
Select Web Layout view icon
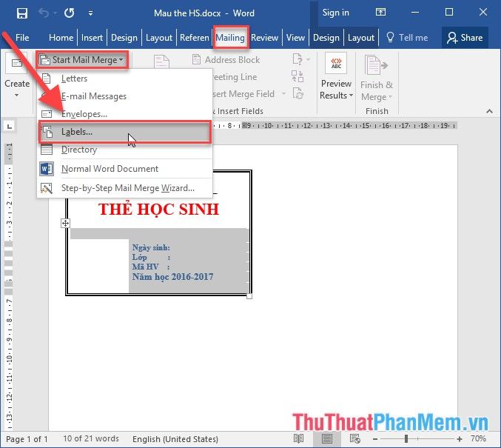point(354,439)
